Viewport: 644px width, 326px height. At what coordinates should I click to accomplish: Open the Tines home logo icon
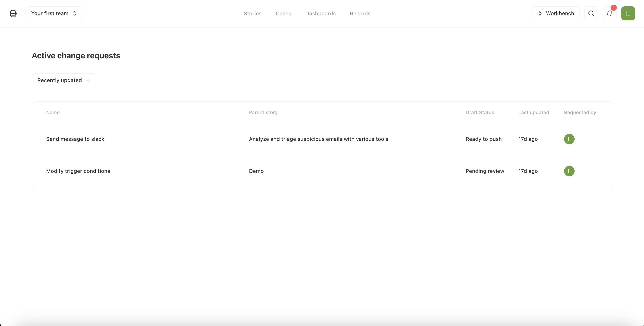tap(13, 13)
